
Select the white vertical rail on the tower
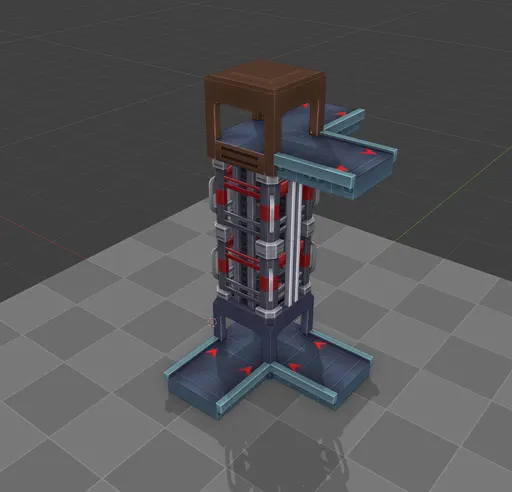click(x=294, y=242)
